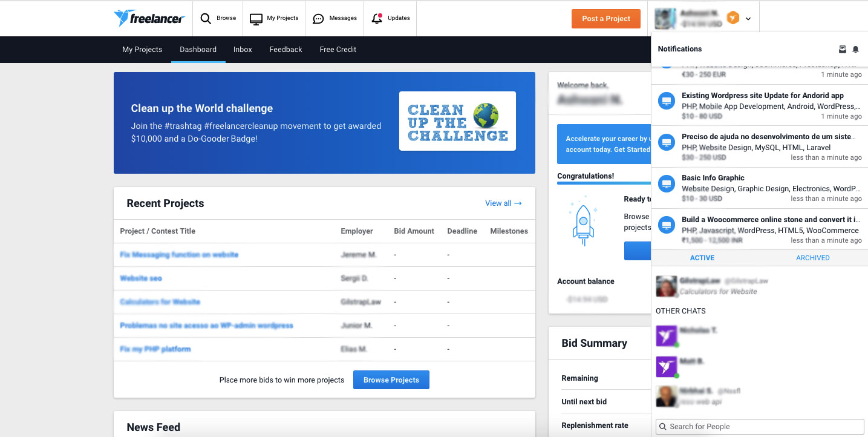The width and height of the screenshot is (868, 437).
Task: Click the notifications panel bell icon
Action: tap(855, 49)
